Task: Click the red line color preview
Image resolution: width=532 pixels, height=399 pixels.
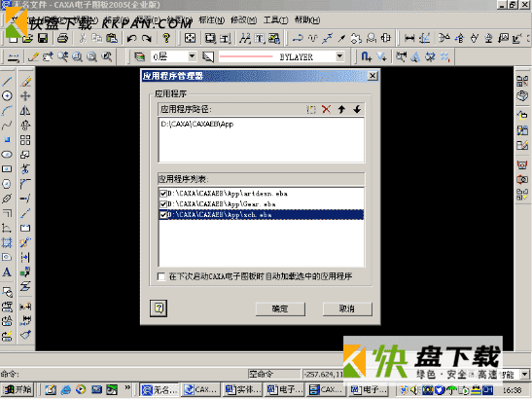Action: click(x=246, y=56)
